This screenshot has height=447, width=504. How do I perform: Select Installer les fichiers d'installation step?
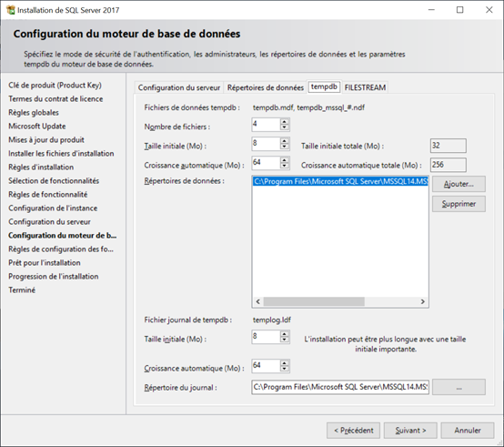[61, 154]
